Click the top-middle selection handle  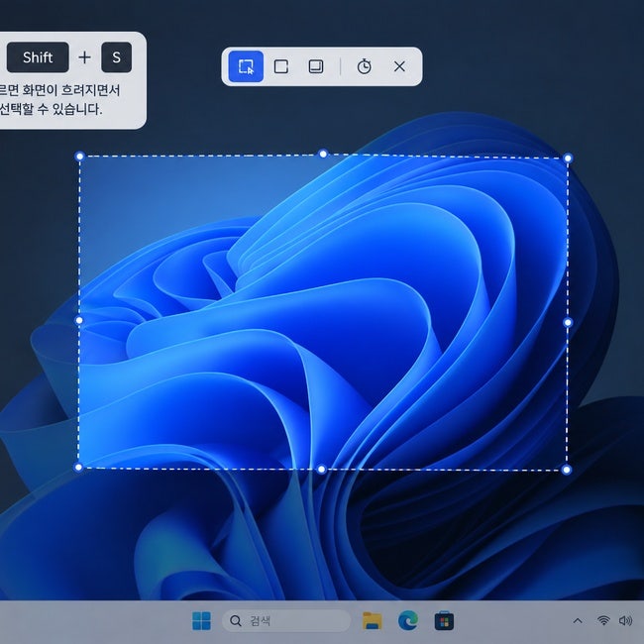coord(323,154)
